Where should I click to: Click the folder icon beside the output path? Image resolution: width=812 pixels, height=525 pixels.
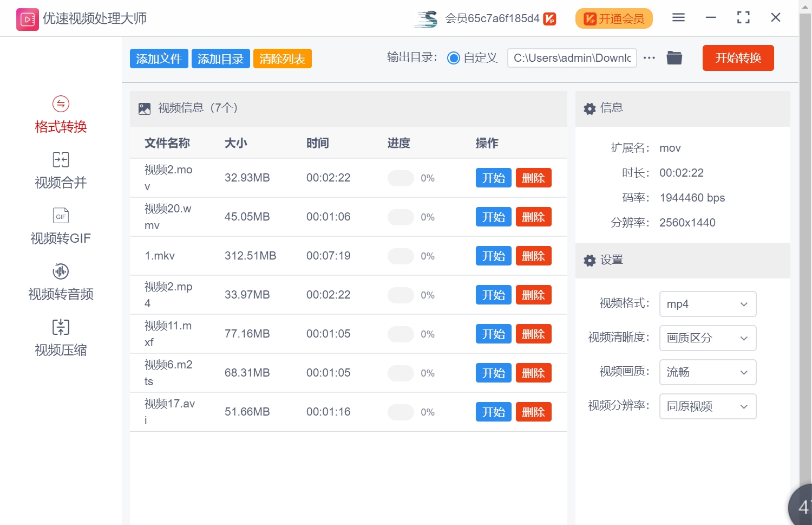tap(674, 57)
